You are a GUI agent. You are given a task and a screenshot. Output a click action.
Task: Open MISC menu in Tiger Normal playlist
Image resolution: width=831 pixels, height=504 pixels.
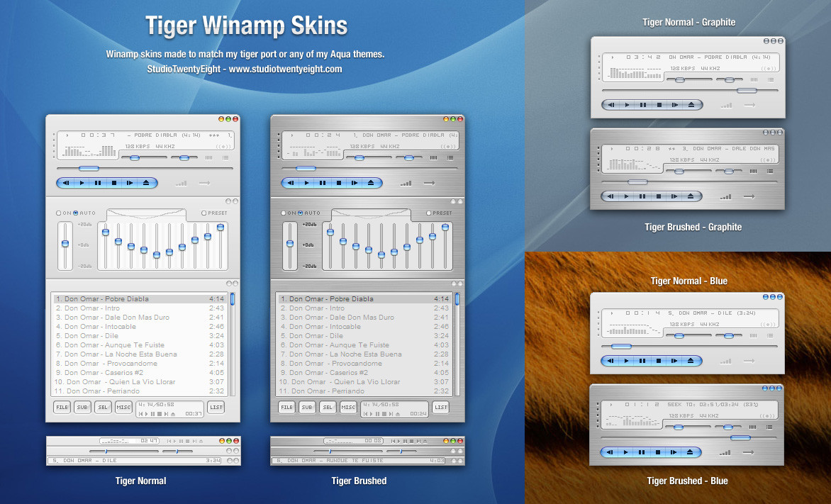[123, 407]
